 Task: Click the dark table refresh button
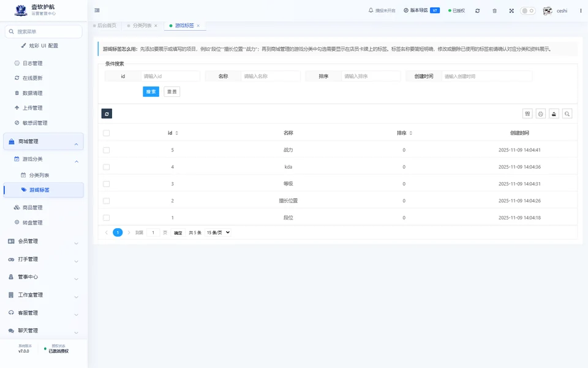107,114
